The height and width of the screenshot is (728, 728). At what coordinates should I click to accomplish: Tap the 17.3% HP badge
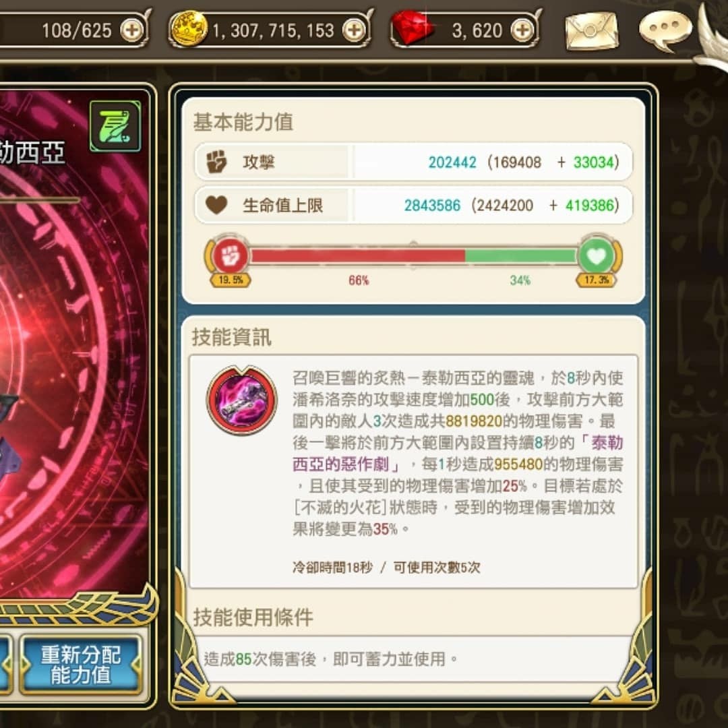(596, 280)
